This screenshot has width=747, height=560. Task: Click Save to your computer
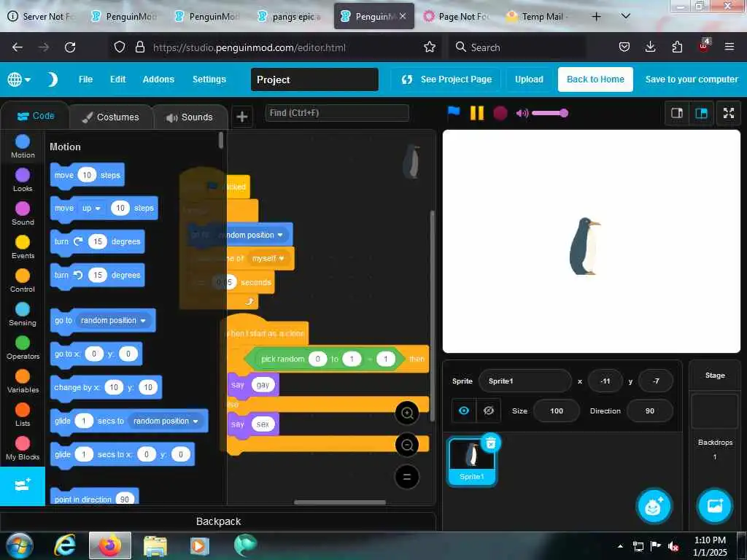point(692,79)
